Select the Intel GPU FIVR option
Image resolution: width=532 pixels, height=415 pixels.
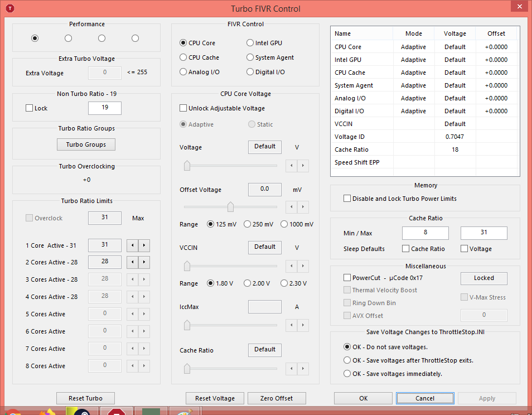tap(264, 43)
